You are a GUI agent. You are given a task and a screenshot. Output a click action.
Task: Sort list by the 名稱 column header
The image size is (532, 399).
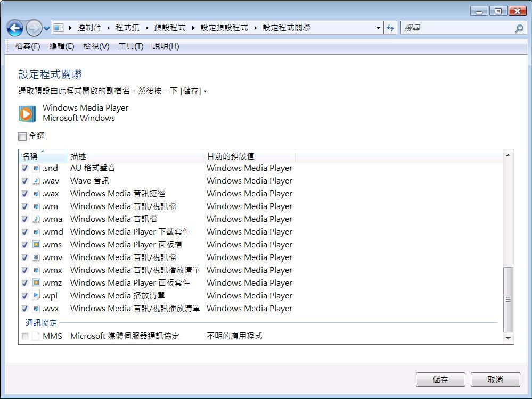tap(43, 156)
